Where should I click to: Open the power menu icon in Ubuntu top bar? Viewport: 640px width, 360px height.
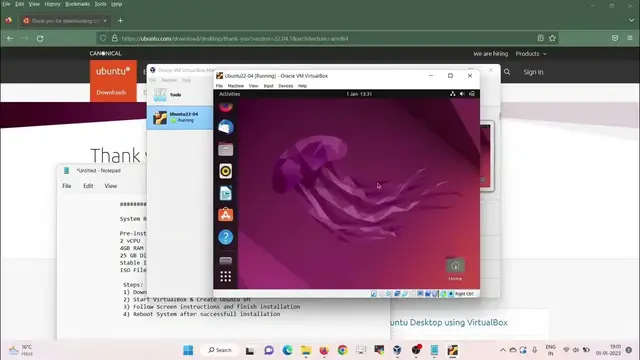[x=472, y=94]
